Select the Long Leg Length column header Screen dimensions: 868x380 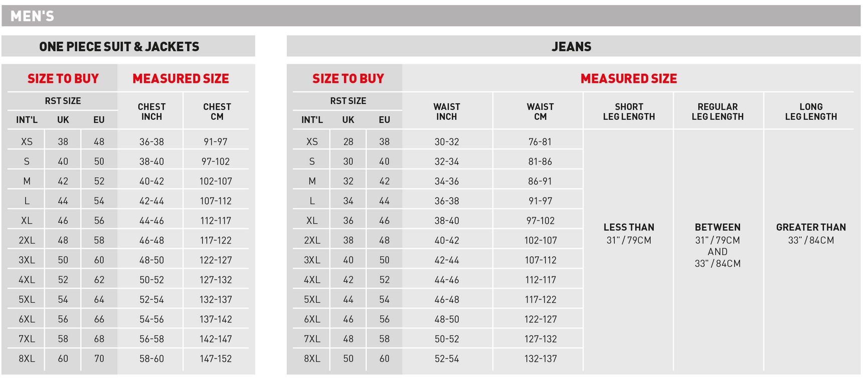pyautogui.click(x=811, y=111)
